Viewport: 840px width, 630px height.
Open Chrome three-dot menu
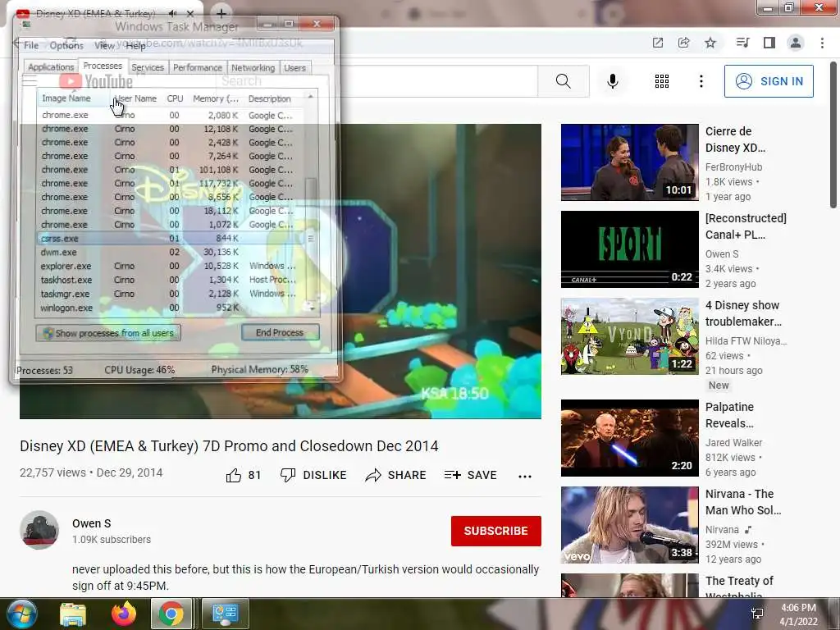pyautogui.click(x=822, y=43)
